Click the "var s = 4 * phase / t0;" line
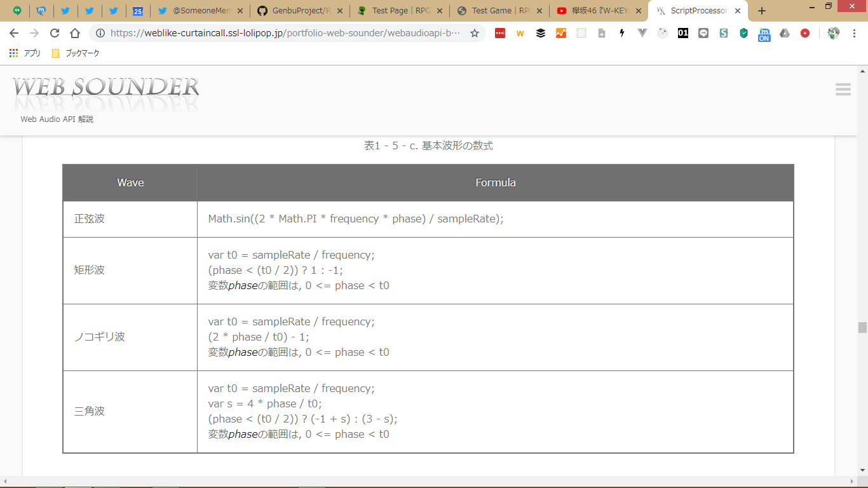868x488 pixels. [x=265, y=403]
